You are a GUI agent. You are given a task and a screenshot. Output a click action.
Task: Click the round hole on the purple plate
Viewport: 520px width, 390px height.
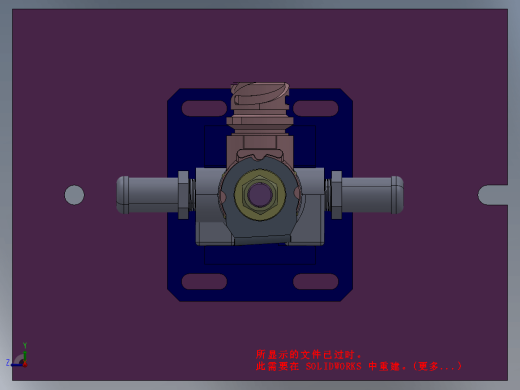point(74,195)
